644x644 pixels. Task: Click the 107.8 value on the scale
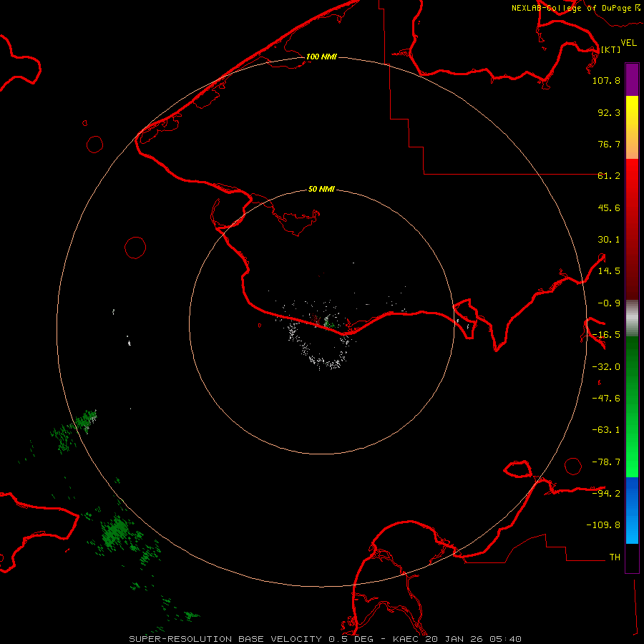click(606, 81)
